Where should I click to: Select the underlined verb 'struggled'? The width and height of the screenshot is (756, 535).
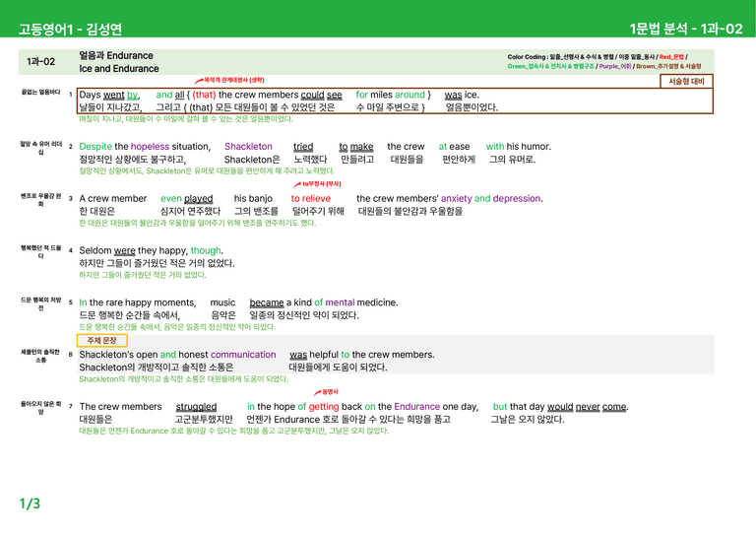[196, 407]
